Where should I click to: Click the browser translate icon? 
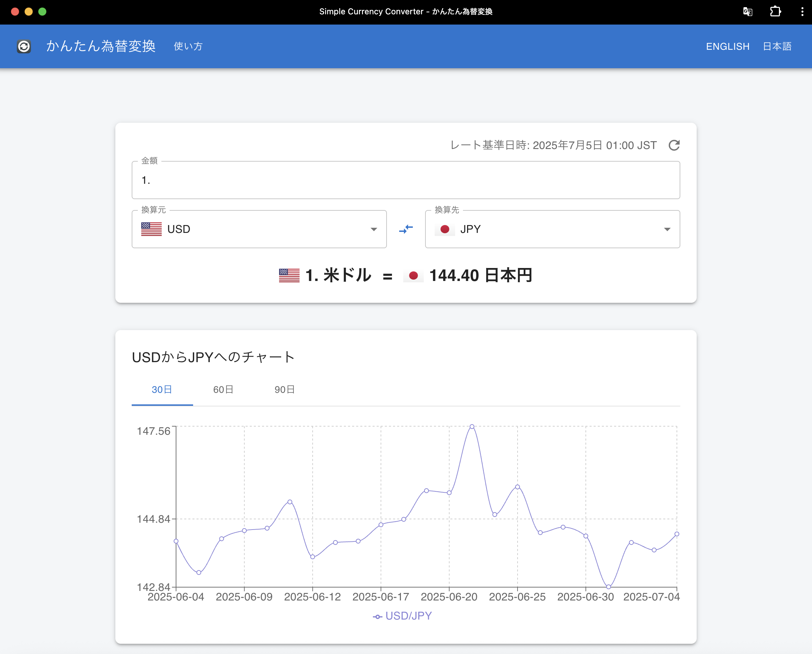748,12
